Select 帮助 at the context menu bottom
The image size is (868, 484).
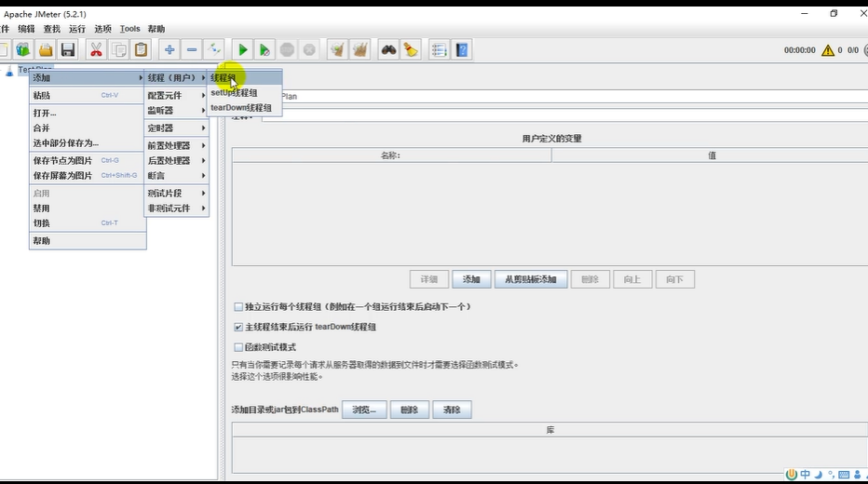tap(88, 241)
